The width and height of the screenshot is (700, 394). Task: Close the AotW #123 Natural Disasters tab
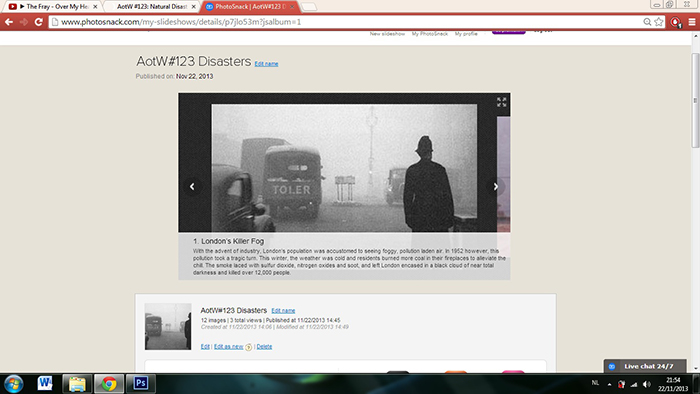[193, 7]
